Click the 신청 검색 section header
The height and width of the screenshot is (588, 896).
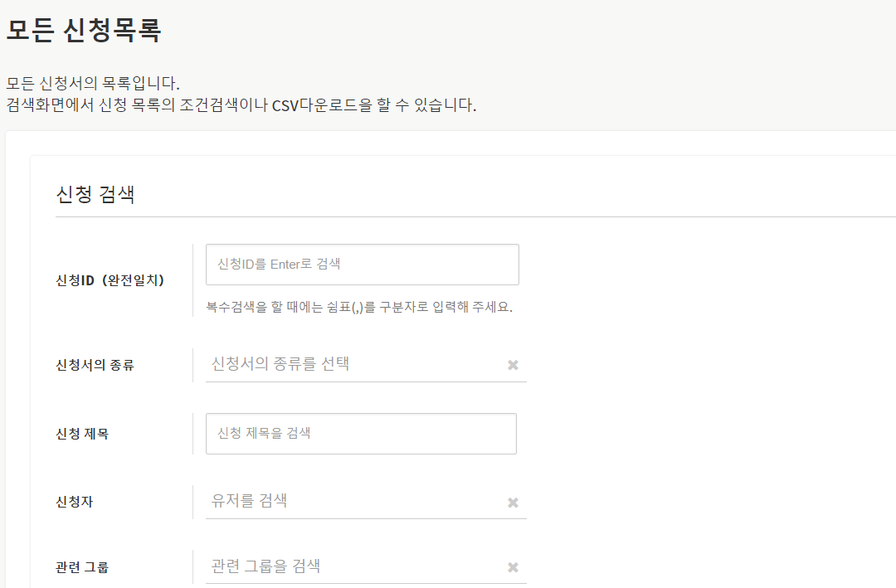pyautogui.click(x=95, y=195)
